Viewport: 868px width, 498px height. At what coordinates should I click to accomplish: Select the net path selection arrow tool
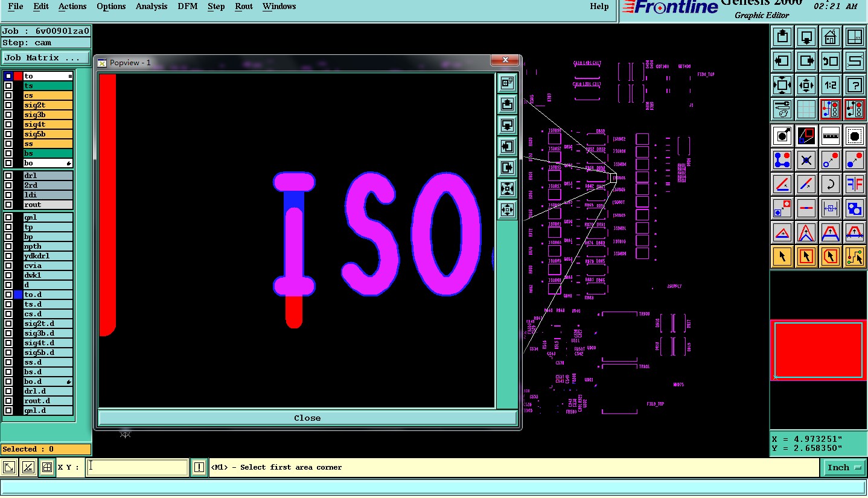click(855, 257)
